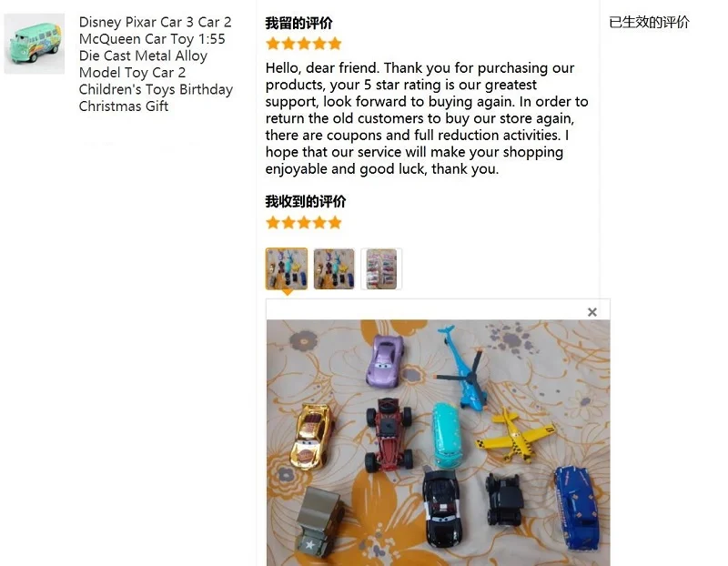Click the fifth star of my left review
This screenshot has height=566, width=728.
click(x=335, y=44)
